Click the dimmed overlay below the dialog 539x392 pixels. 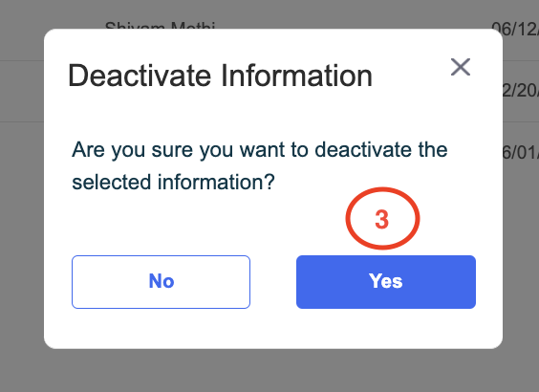point(269,371)
